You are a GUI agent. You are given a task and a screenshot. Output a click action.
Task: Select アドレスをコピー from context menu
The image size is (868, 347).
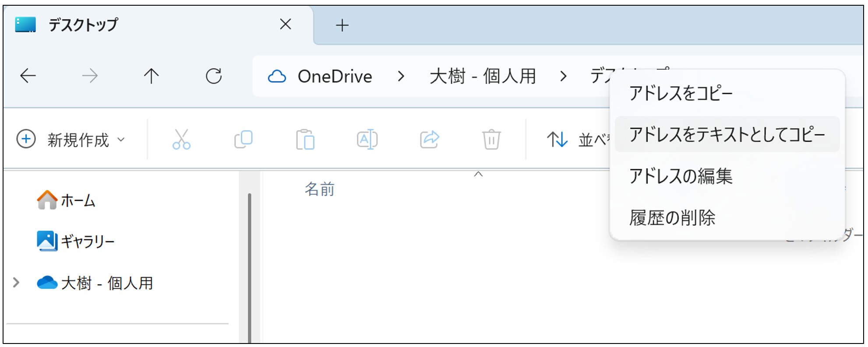[x=681, y=93]
